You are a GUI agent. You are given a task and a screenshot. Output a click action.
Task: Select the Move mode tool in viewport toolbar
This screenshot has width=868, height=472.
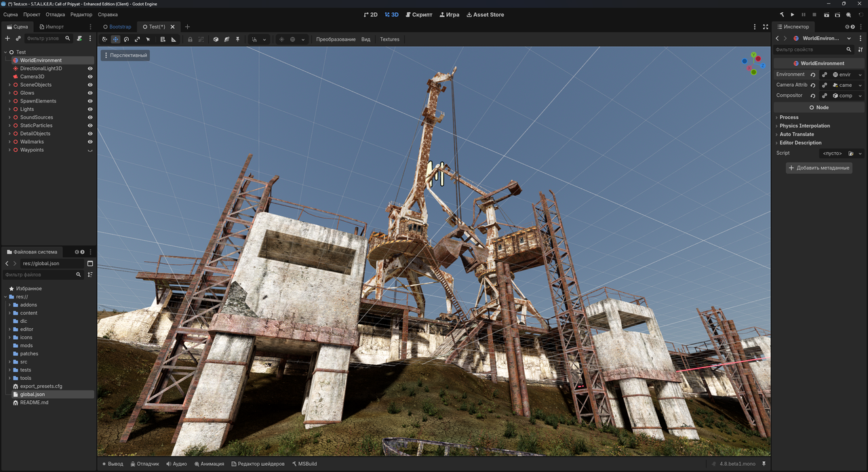(x=116, y=39)
